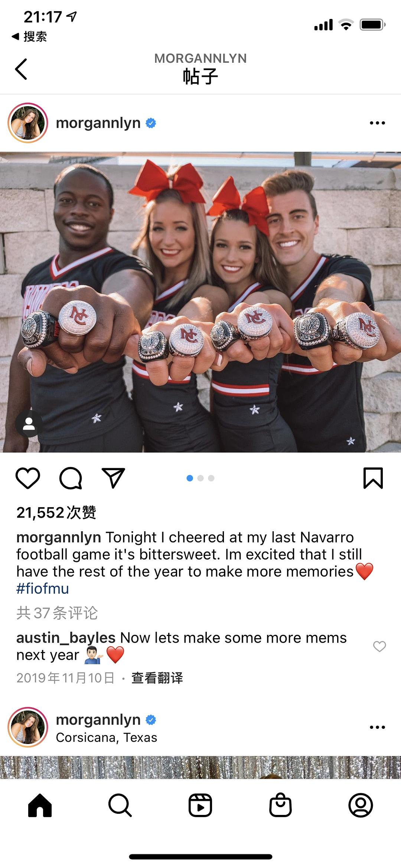Go to the Home tab
Image resolution: width=401 pixels, height=868 pixels.
point(40,805)
